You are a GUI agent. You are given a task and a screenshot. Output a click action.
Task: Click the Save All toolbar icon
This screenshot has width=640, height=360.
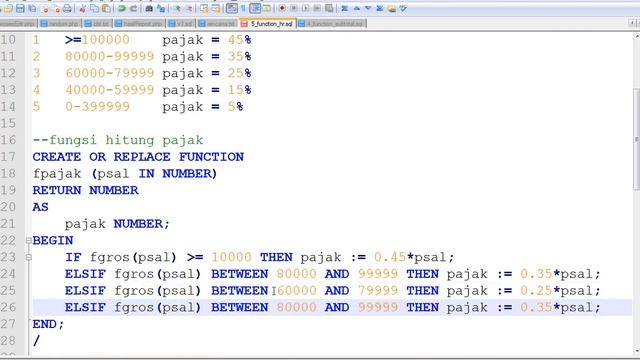(32, 9)
